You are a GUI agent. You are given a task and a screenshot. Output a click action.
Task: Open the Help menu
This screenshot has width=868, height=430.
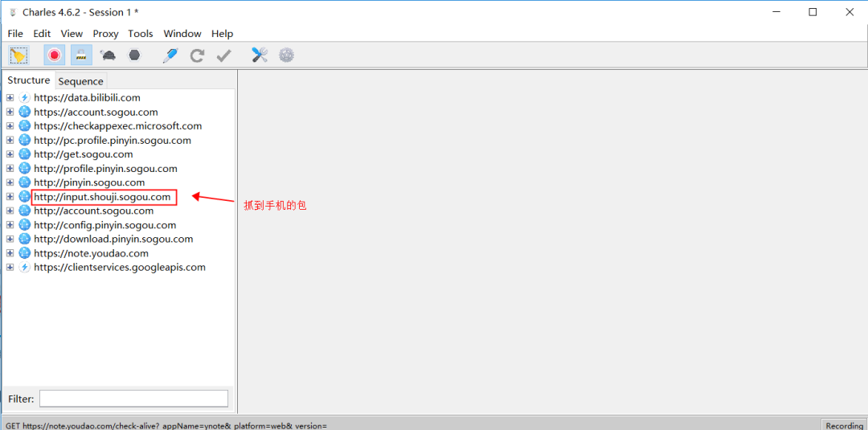click(x=223, y=34)
